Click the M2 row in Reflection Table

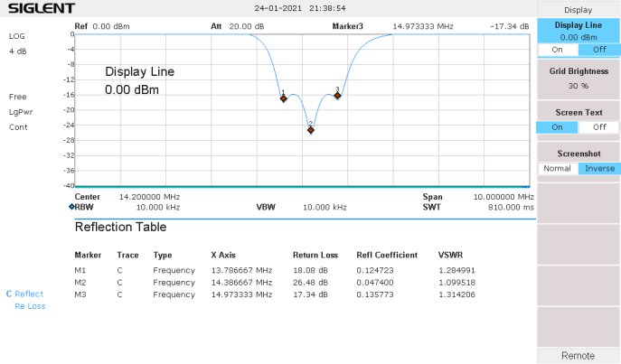pos(271,282)
